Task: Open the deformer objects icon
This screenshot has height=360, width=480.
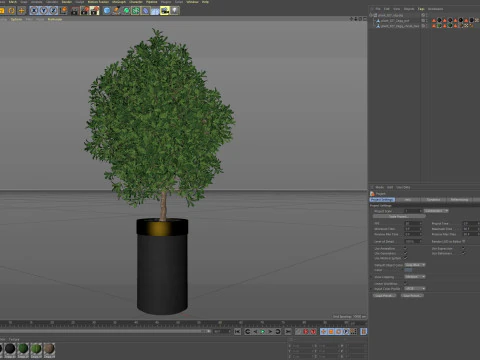Action: pyautogui.click(x=145, y=11)
